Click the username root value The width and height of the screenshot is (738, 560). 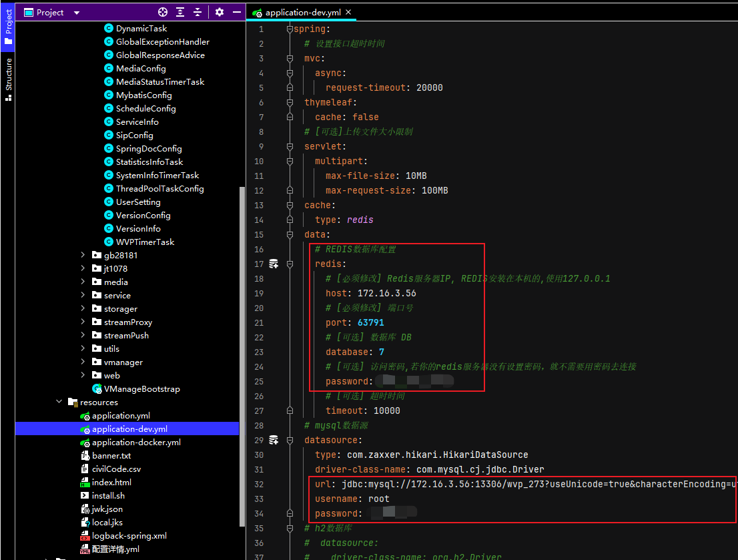[379, 499]
